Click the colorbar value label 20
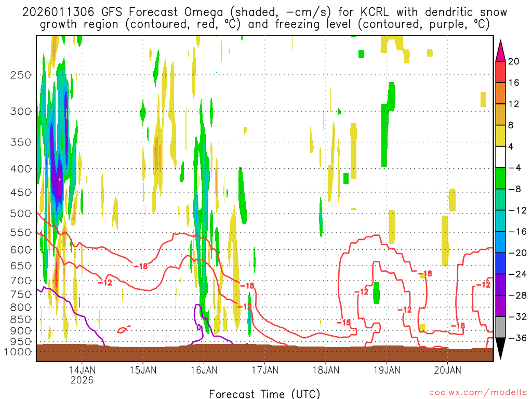 pos(514,61)
